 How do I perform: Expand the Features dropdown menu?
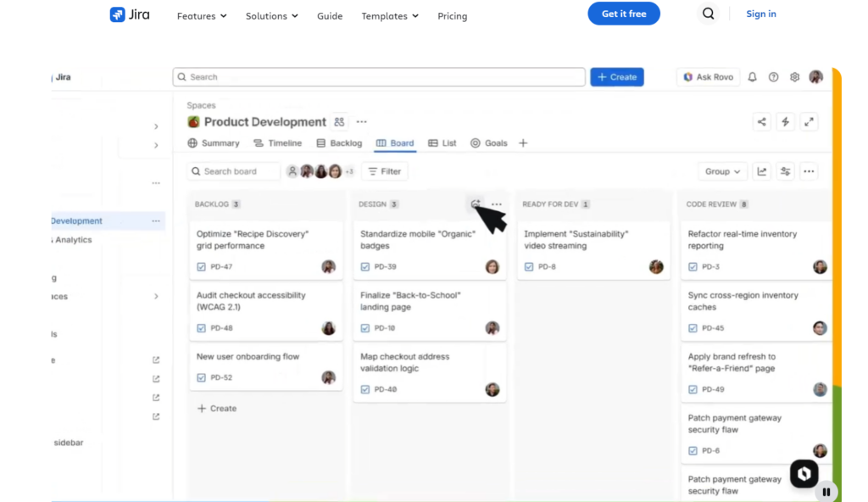point(202,16)
